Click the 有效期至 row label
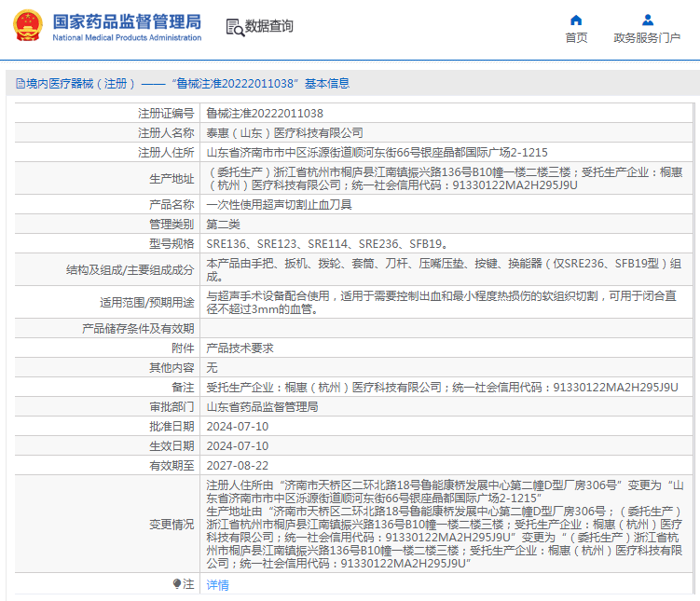The image size is (700, 601). 172,466
